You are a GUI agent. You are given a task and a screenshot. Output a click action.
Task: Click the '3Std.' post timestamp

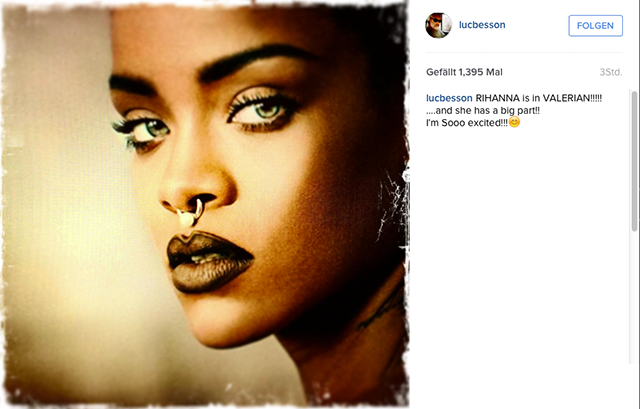tap(611, 72)
